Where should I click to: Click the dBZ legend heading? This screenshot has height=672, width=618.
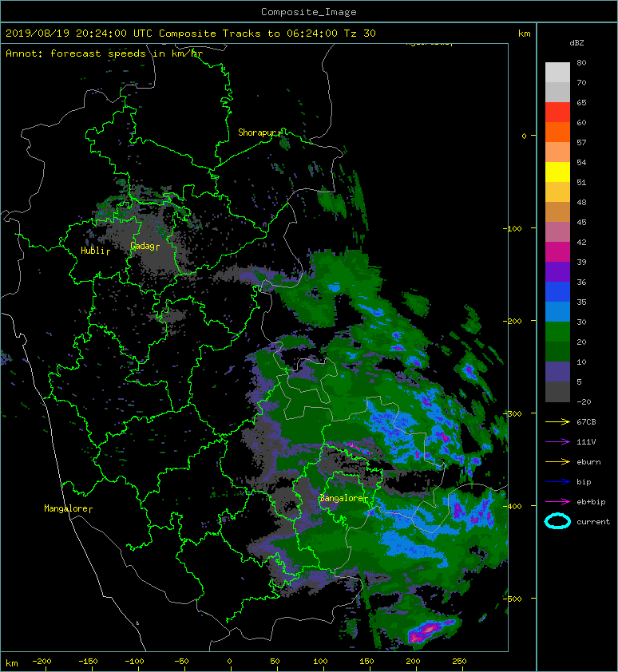pyautogui.click(x=576, y=43)
